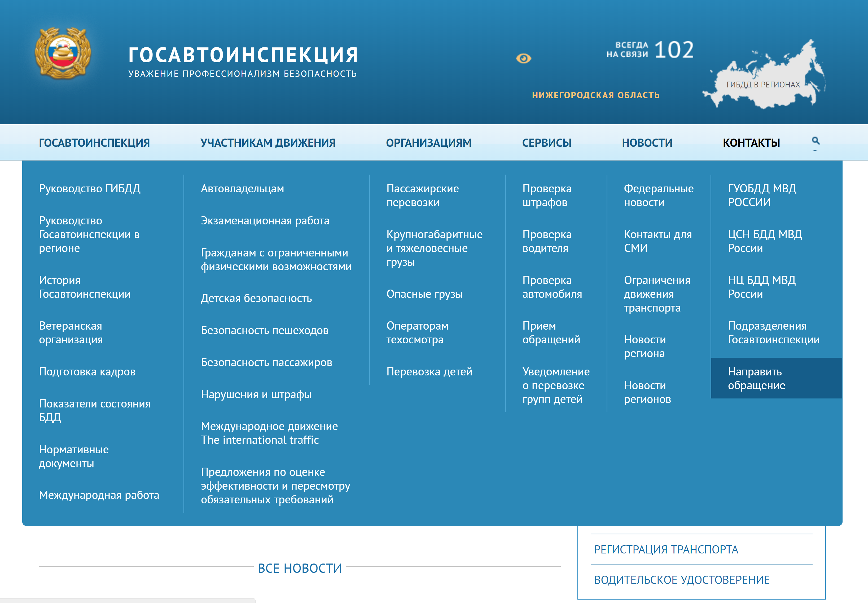Click the Russia map ГИБДД В РЕГИОНАХ

tap(764, 74)
